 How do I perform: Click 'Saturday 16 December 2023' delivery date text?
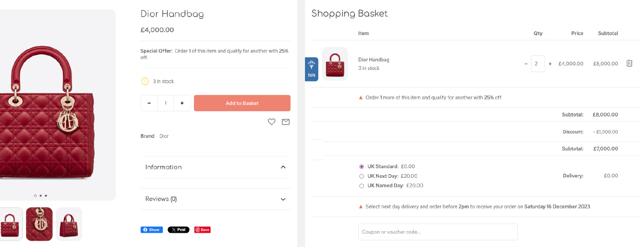point(557,207)
